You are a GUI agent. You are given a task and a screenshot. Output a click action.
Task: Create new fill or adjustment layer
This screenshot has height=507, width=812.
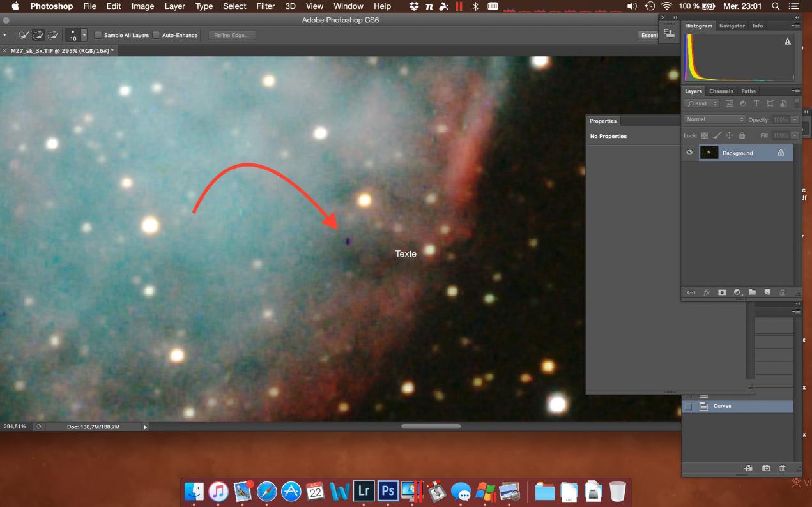(737, 292)
